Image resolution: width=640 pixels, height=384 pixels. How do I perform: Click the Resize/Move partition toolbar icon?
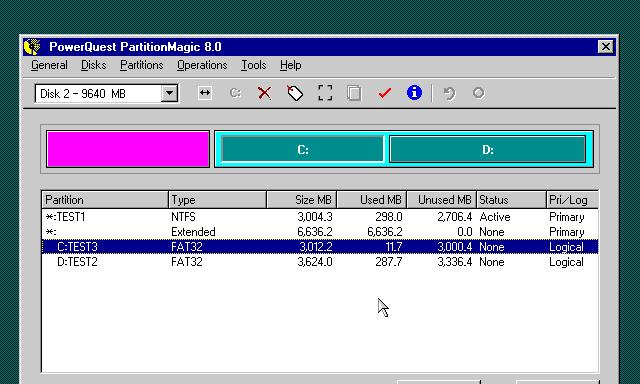[x=204, y=93]
